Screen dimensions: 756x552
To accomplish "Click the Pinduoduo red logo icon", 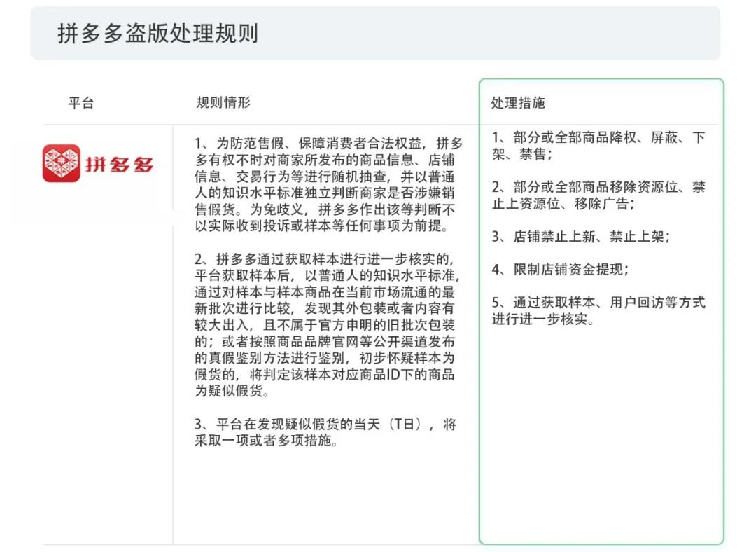I will tap(61, 163).
